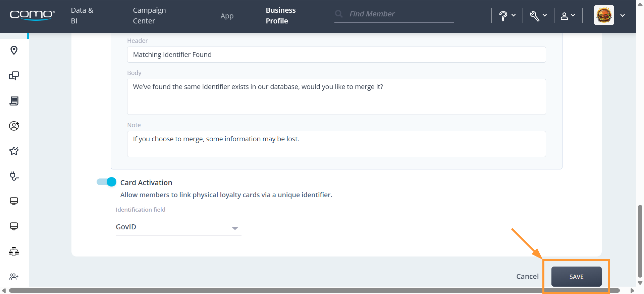Image resolution: width=644 pixels, height=294 pixels.
Task: Click the Body text area
Action: 336,97
